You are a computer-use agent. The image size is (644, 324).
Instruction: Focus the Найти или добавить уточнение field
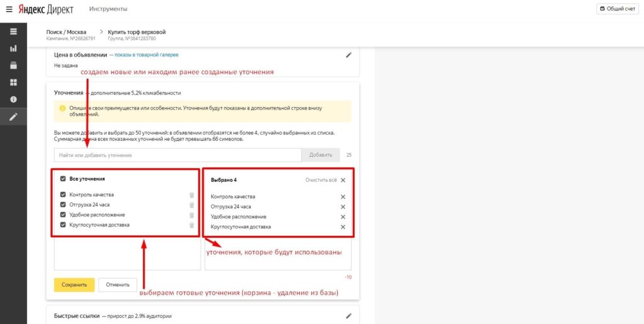177,155
